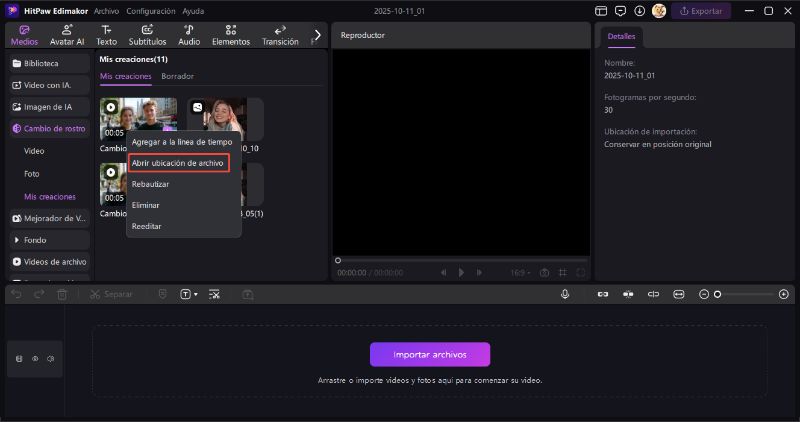Click the Exportar button
Image resolution: width=800 pixels, height=422 pixels.
[701, 11]
